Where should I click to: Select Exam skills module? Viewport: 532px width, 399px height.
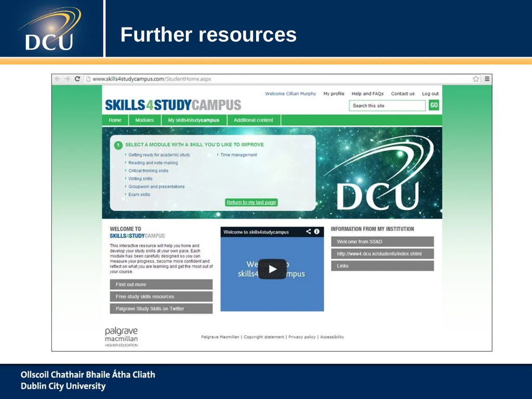click(139, 194)
